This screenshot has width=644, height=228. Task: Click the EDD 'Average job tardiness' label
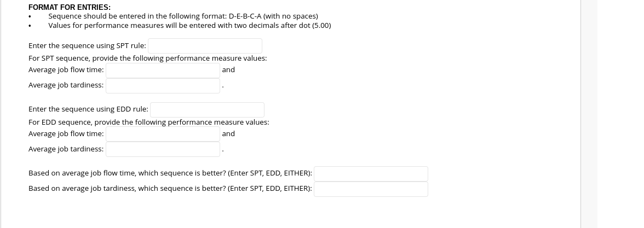pos(66,149)
